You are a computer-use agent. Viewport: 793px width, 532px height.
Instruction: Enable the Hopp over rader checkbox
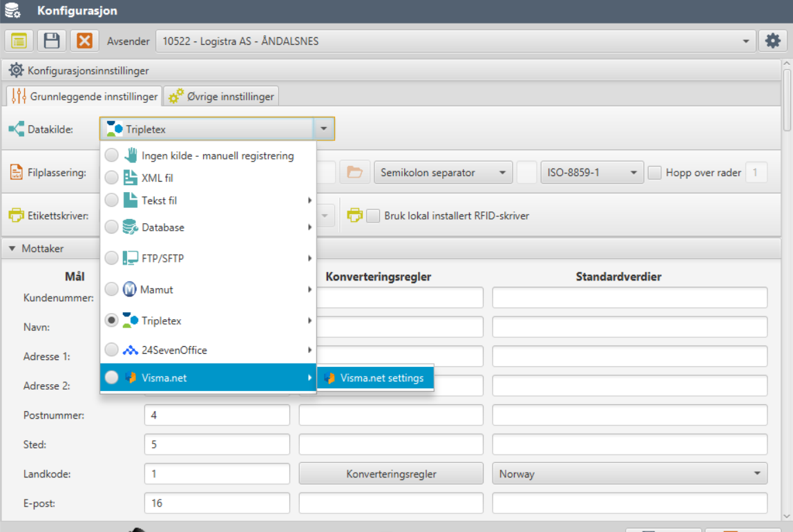[653, 172]
